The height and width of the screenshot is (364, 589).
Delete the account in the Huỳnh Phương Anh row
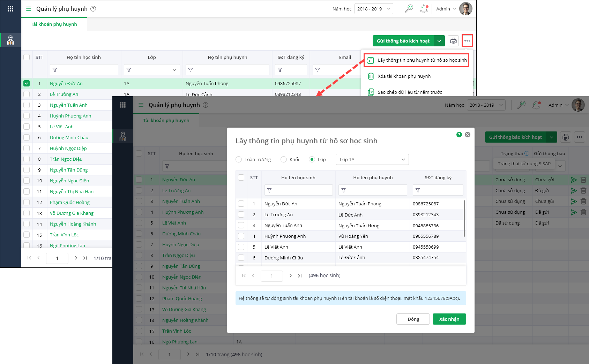pos(583,212)
